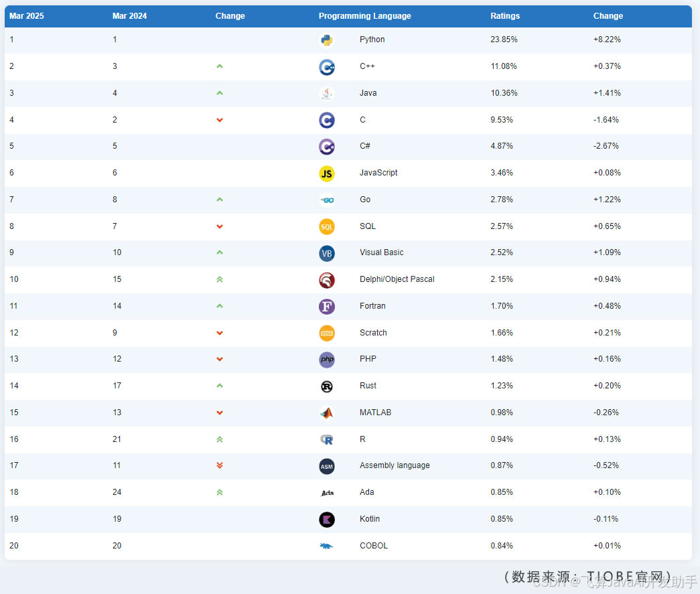Click the orange Scratch icon

(327, 333)
